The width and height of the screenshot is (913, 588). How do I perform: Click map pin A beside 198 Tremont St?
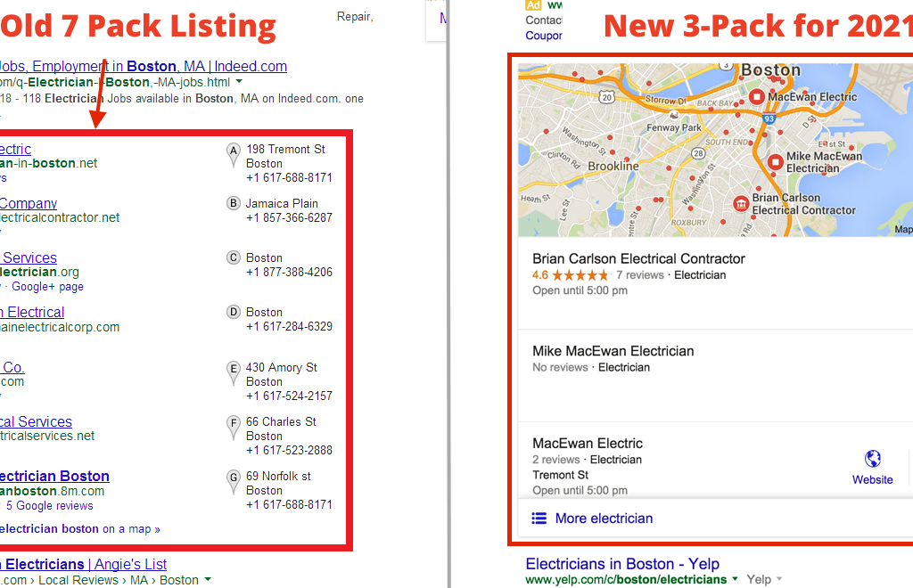(234, 155)
